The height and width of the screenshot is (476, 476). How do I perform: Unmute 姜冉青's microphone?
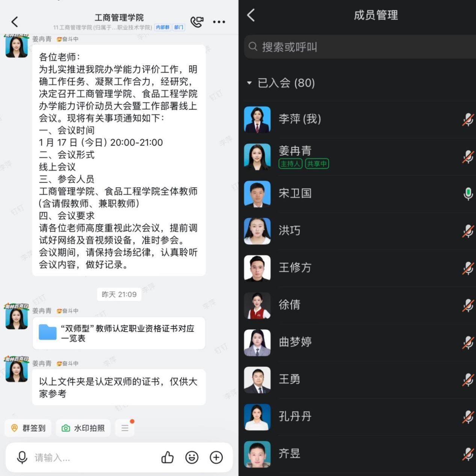pos(468,157)
